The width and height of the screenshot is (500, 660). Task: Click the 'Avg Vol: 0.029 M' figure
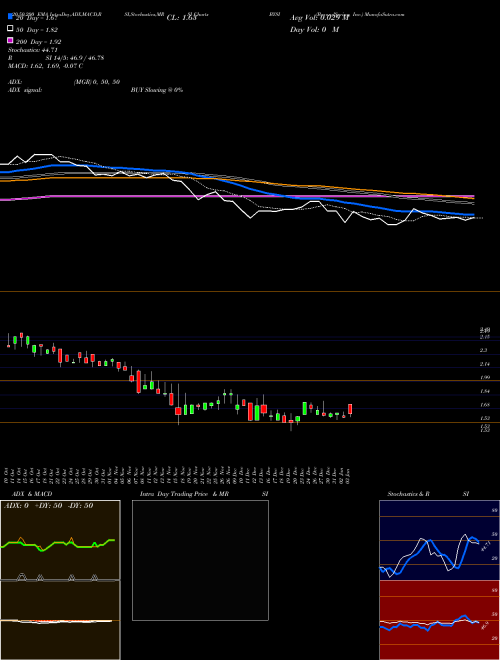click(319, 18)
